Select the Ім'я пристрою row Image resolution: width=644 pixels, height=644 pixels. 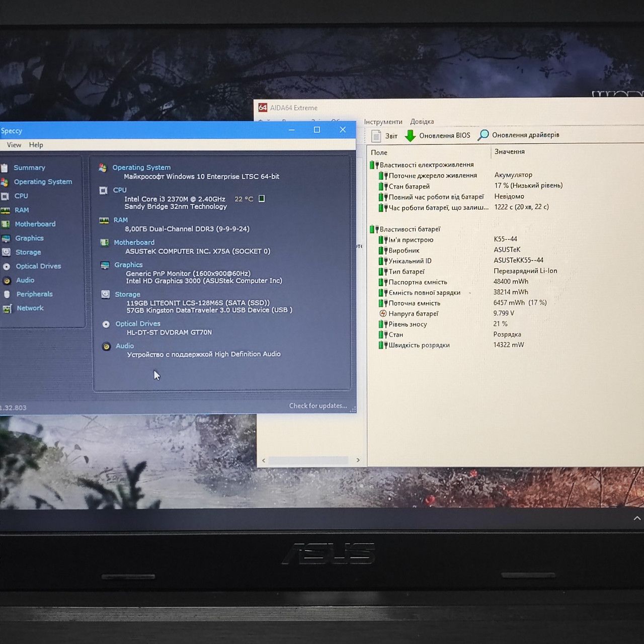407,240
